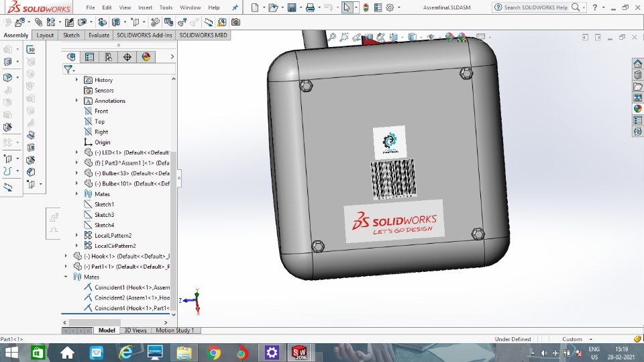Click the SOLIDWORKS decal on the model
Screen dimensions: 644x362
pyautogui.click(x=394, y=222)
